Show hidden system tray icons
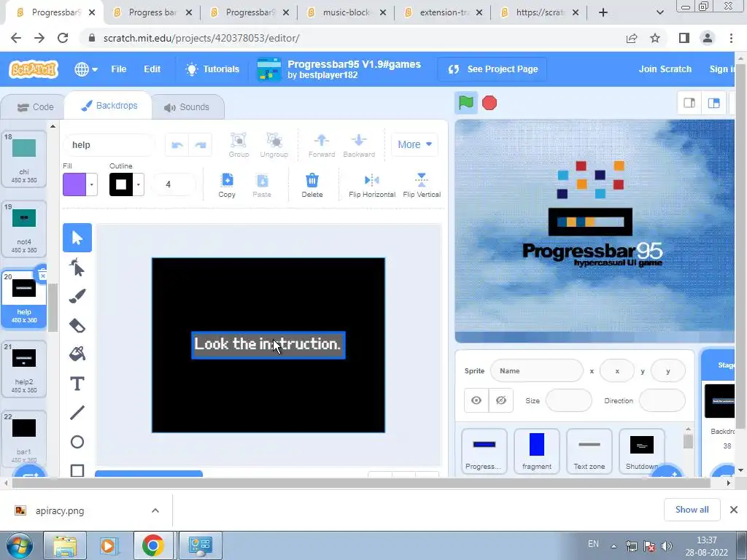Viewport: 747px width, 560px height. point(614,545)
